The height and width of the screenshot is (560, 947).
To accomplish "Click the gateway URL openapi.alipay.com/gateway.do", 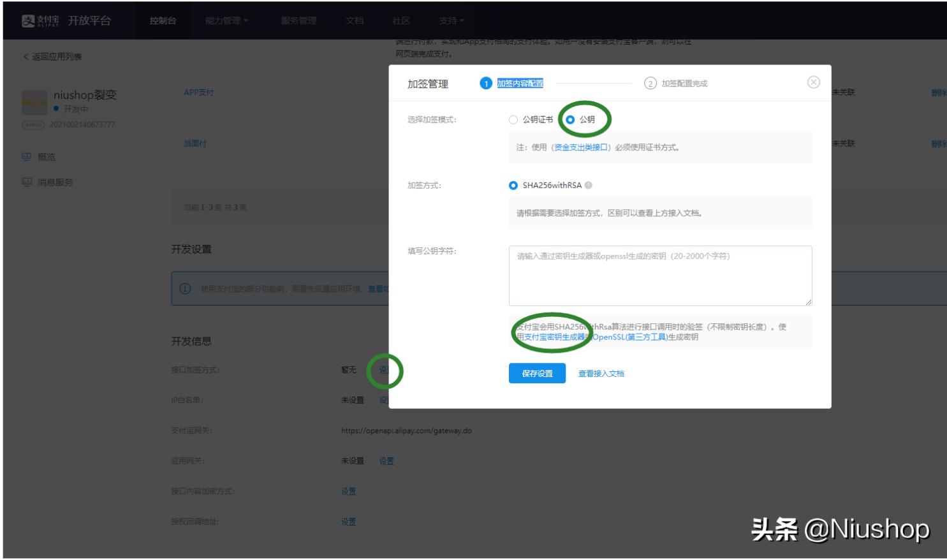I will click(x=406, y=431).
